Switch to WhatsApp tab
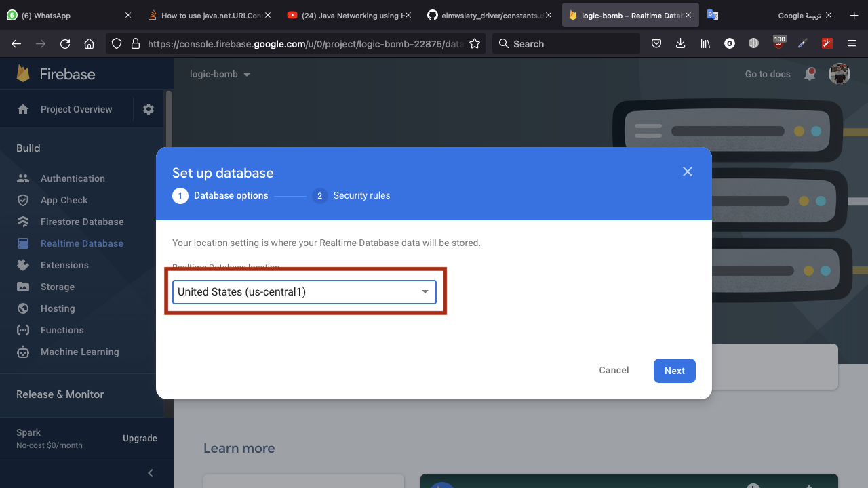868x488 pixels. [x=68, y=16]
